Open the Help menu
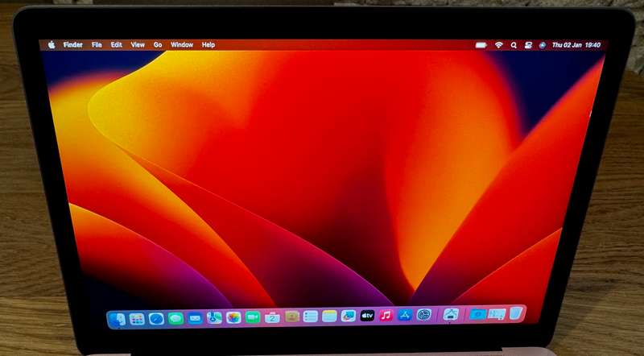Viewport: 644px width, 356px height. (208, 45)
